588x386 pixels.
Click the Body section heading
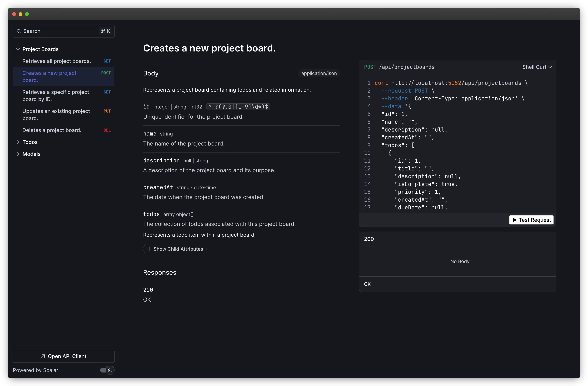coord(151,73)
